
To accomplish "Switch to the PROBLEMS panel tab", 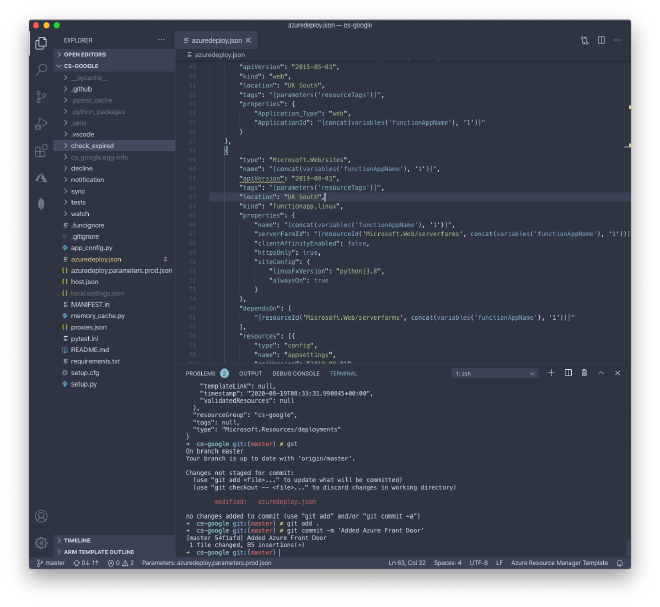I will pos(207,373).
